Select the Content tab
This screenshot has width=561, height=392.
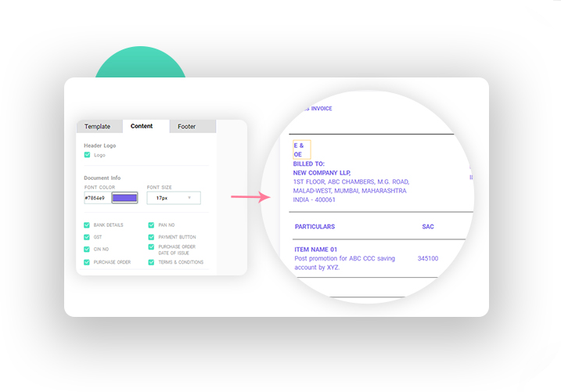[142, 127]
